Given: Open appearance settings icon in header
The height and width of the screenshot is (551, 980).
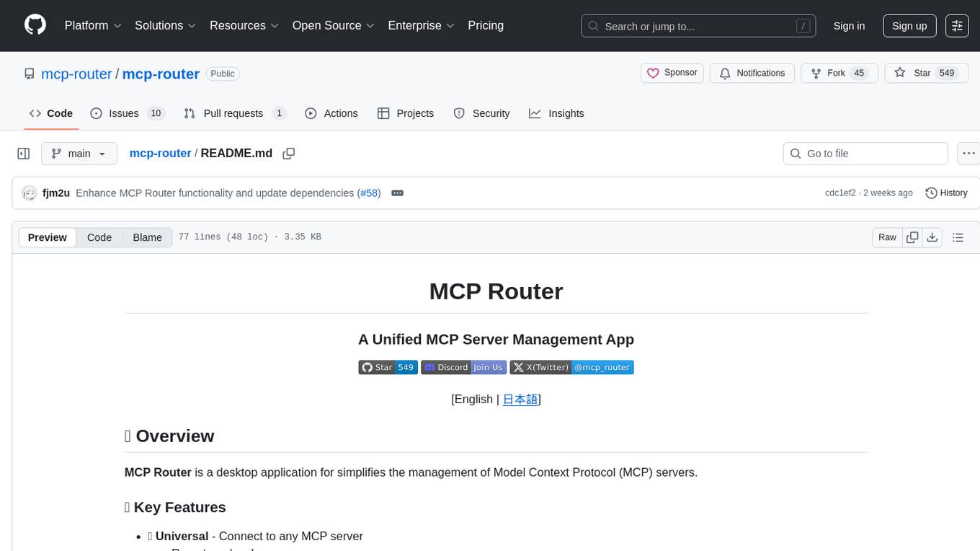Looking at the screenshot, I should tap(957, 26).
